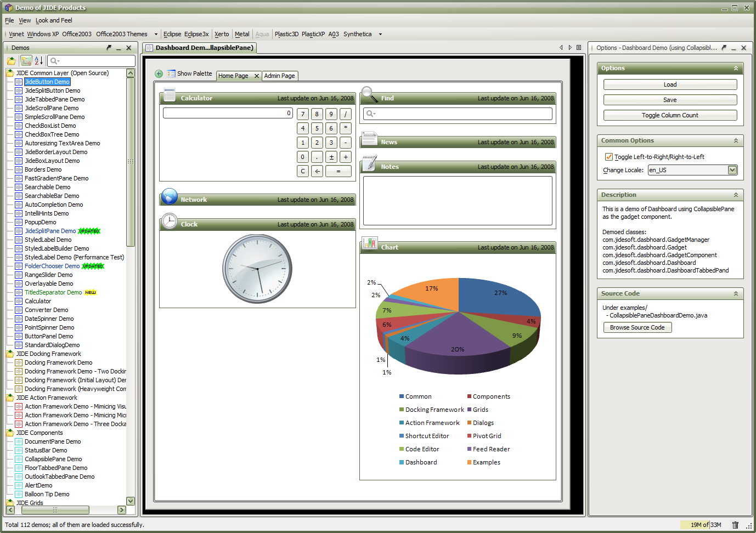Open the document tab list icon

[579, 48]
